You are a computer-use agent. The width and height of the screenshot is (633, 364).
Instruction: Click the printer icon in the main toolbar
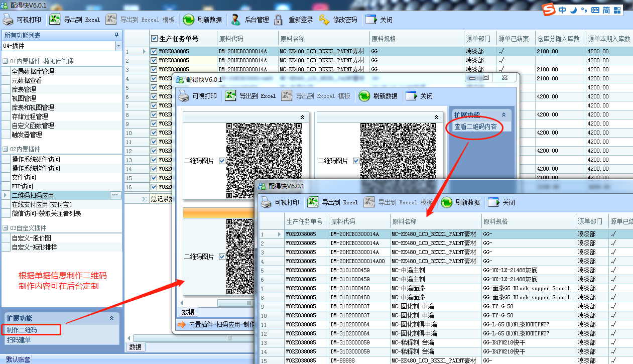pos(8,20)
